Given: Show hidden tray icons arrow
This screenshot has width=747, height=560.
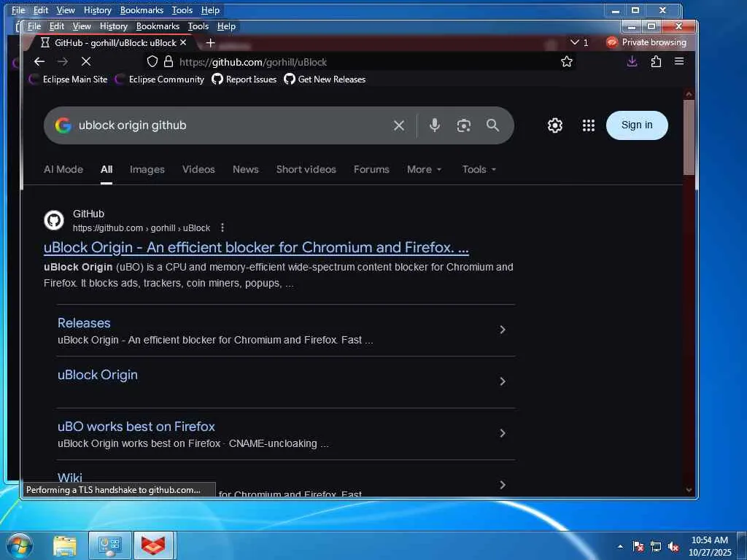Looking at the screenshot, I should tap(620, 546).
